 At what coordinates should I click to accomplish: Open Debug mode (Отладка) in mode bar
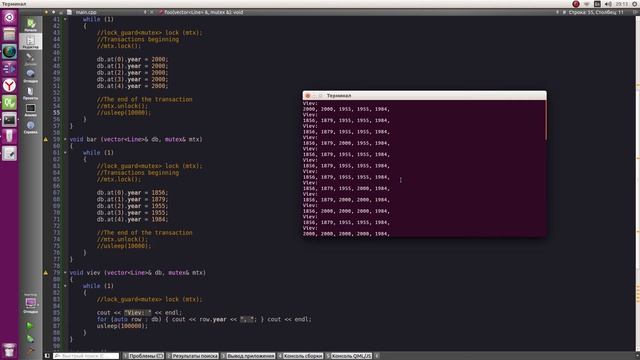click(x=31, y=76)
